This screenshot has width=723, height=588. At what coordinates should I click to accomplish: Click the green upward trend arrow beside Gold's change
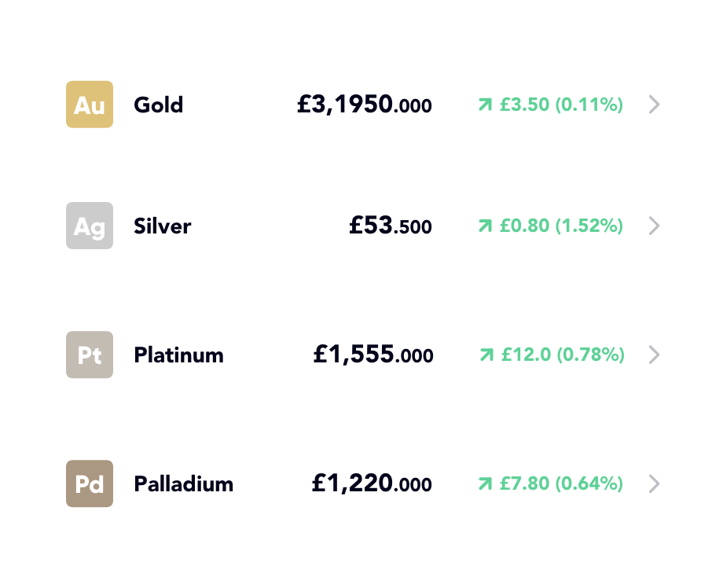coord(485,104)
